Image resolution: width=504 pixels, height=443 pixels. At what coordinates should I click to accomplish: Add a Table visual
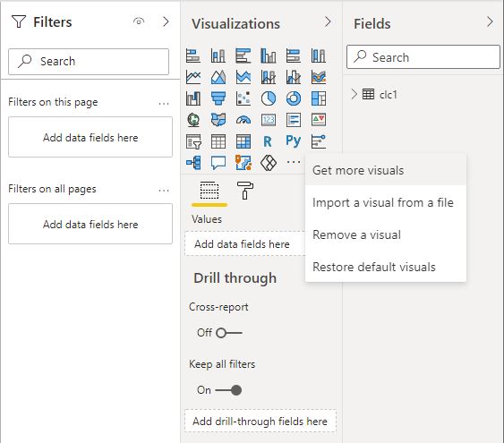[x=218, y=141]
